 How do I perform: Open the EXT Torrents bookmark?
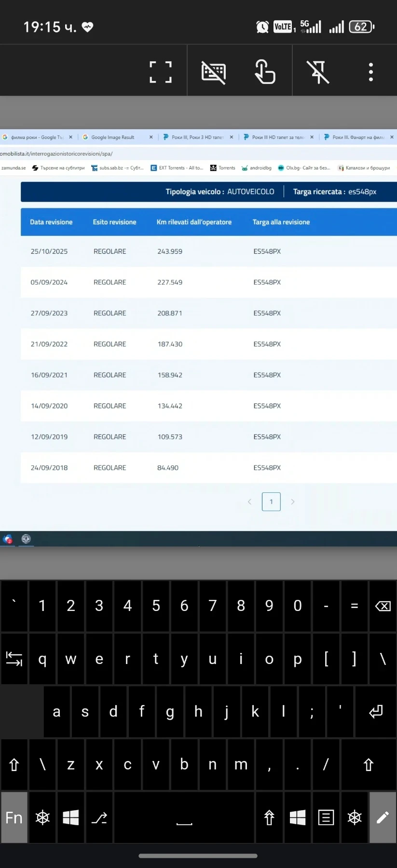click(177, 168)
